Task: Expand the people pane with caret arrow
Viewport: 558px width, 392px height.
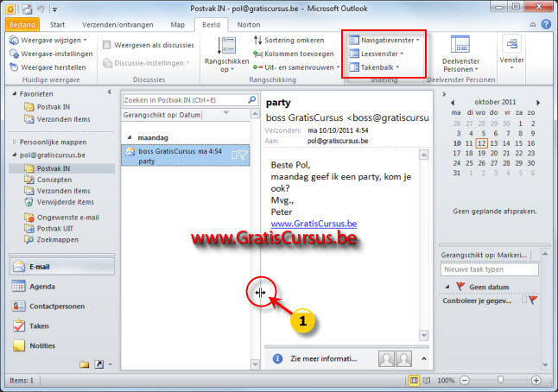Action: (424, 358)
